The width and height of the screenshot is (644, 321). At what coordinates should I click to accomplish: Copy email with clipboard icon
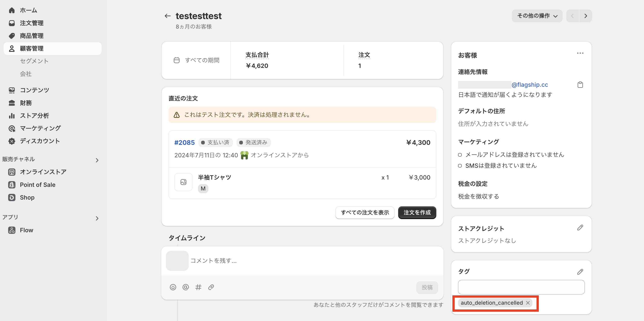tap(580, 85)
